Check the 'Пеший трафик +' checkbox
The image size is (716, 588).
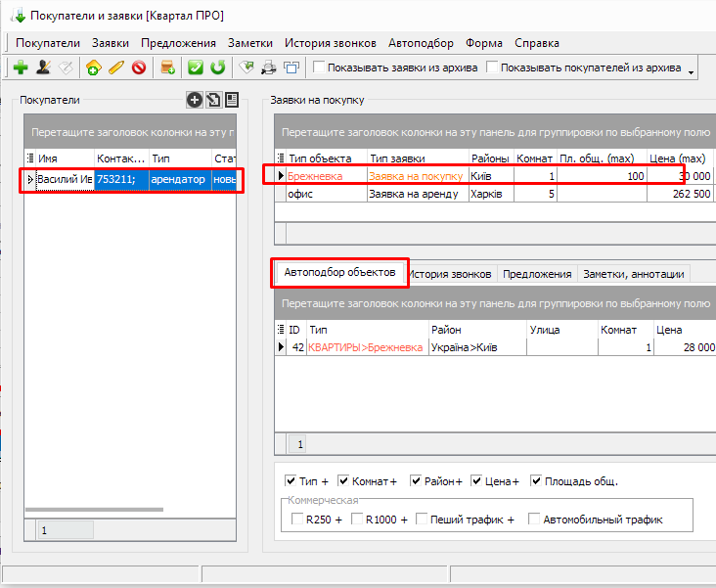tap(422, 520)
